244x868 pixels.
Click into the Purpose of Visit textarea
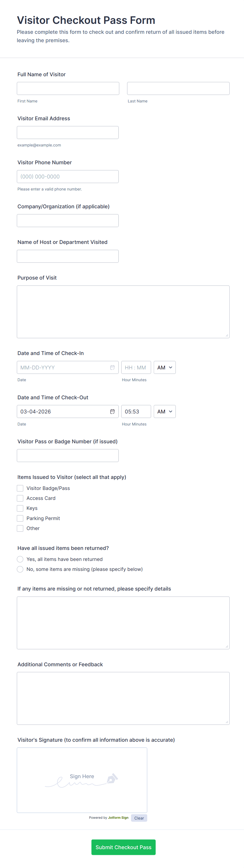coord(123,312)
